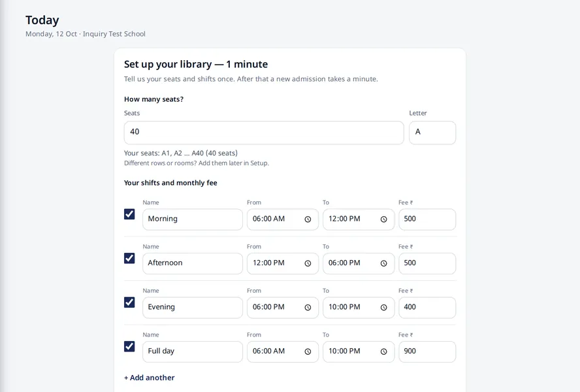Click the Monday, 12 Oct · Inquiry Test School subtitle
The width and height of the screenshot is (580, 392).
(x=86, y=34)
